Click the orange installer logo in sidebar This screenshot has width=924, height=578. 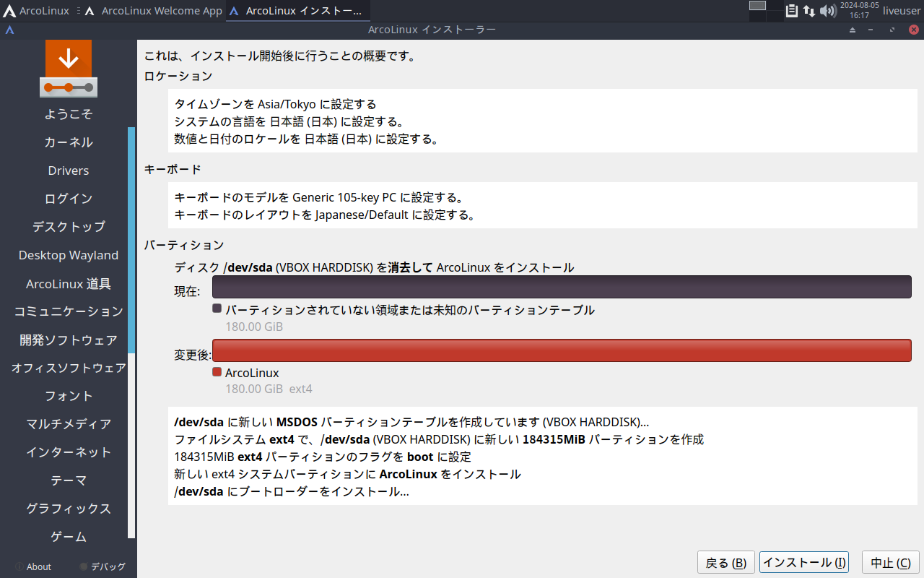click(69, 69)
